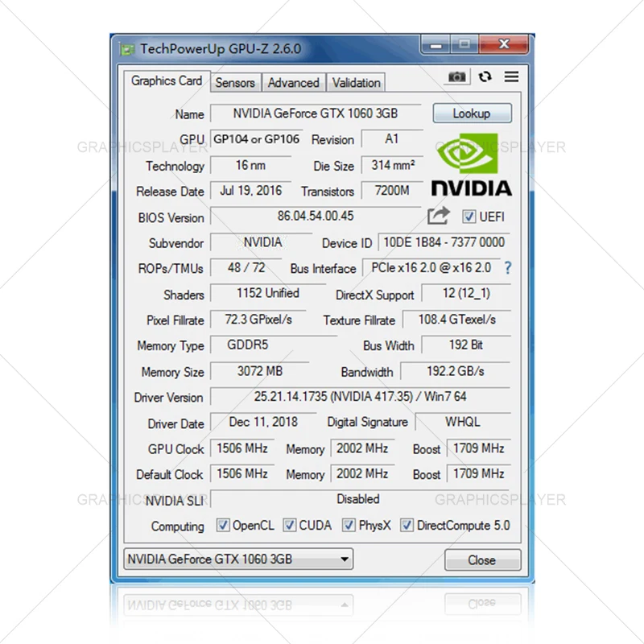The image size is (644, 644).
Task: Click the Bus Width value 192 Bit
Action: (x=466, y=345)
